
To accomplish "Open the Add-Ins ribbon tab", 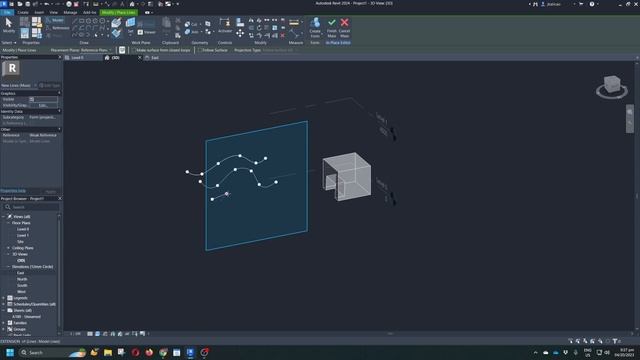I will (x=89, y=13).
